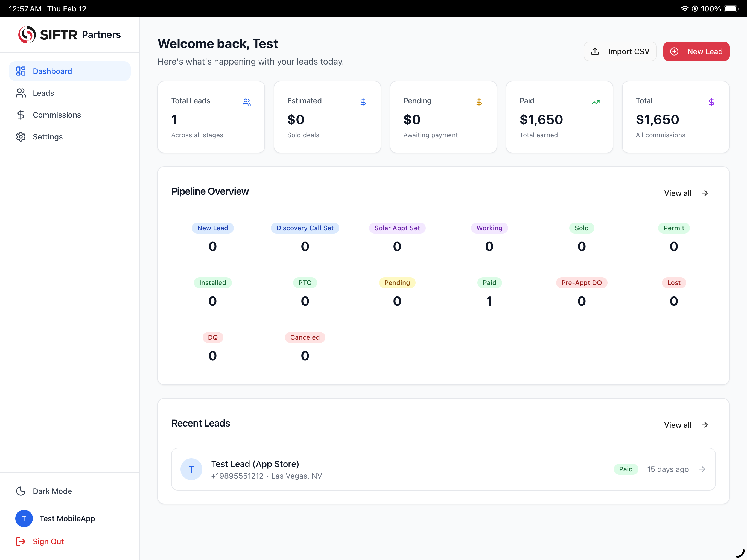Click the orange dollar icon on Pending card

479,102
